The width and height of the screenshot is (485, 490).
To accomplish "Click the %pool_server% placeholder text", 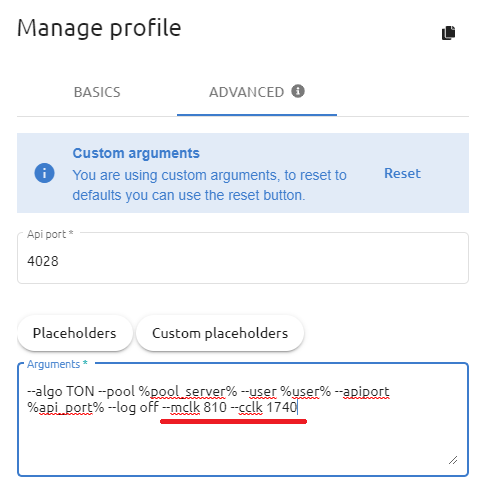I will coord(188,391).
